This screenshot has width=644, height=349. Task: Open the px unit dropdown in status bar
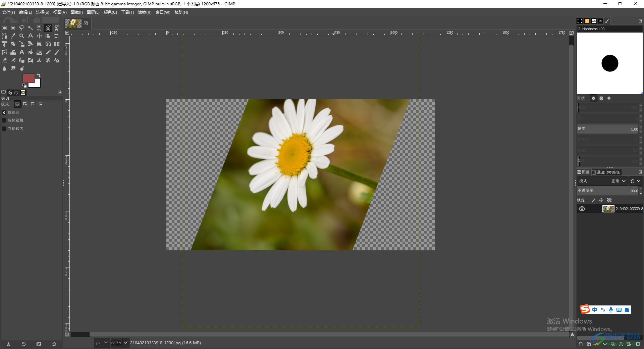(102, 343)
